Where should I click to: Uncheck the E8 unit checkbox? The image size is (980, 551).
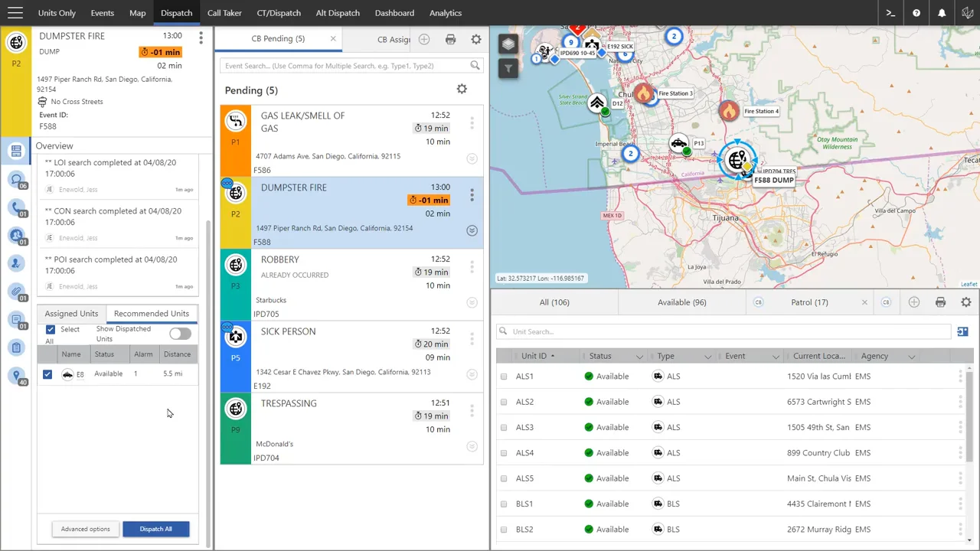coord(47,374)
